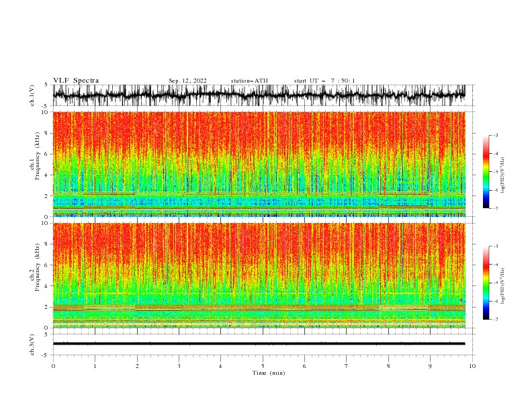Click the ch.1 spectrogram panel
Screen dimensions: 532x411
(259, 164)
